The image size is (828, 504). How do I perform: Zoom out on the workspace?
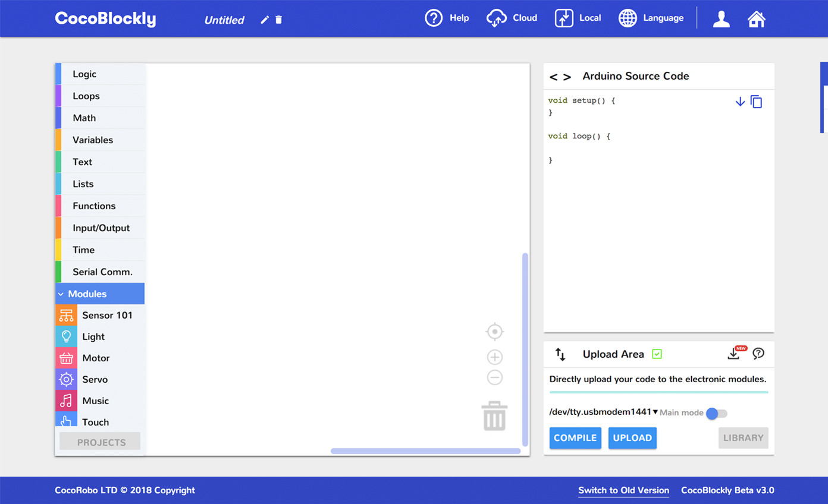click(x=494, y=377)
